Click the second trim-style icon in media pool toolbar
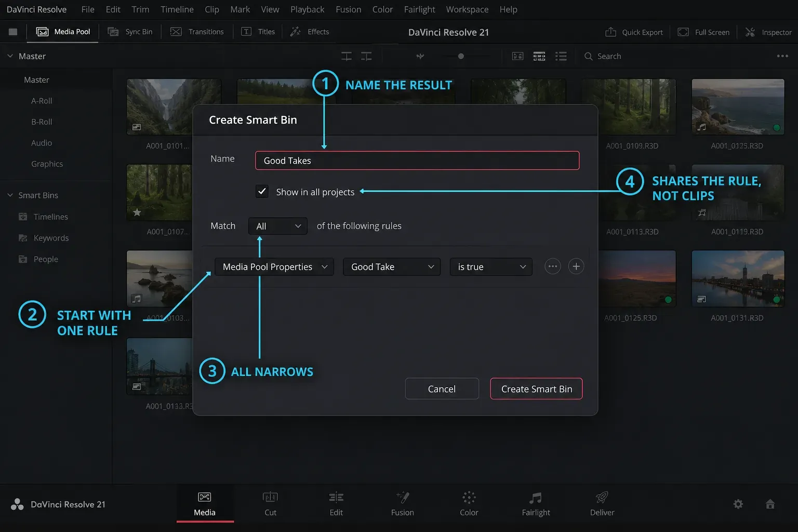The height and width of the screenshot is (532, 798). click(366, 56)
